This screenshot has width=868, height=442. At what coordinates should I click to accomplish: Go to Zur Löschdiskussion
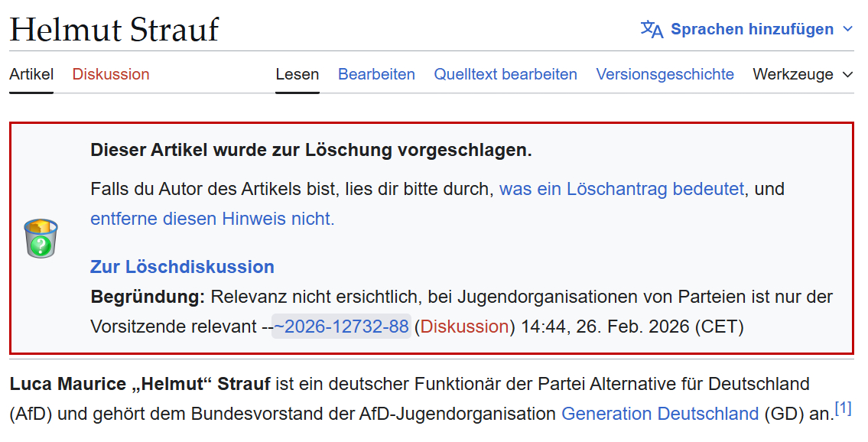tap(182, 267)
